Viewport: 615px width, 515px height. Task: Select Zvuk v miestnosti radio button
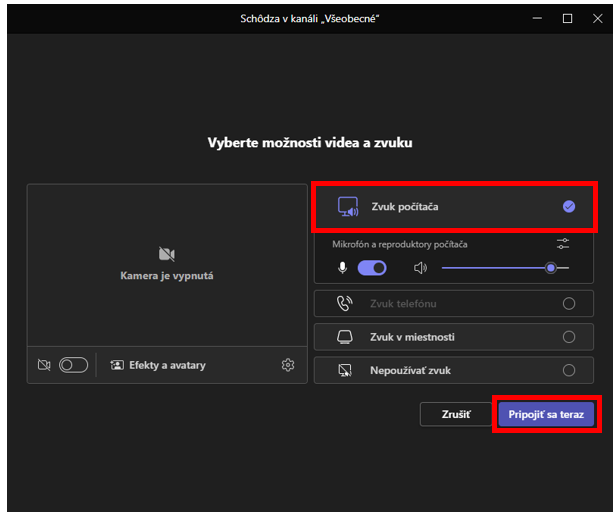[x=569, y=337]
